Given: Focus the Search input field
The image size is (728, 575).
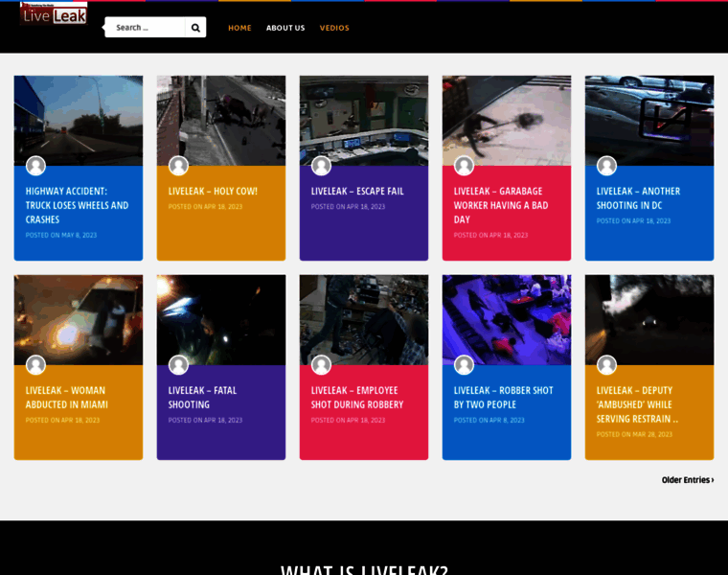Looking at the screenshot, I should tap(145, 28).
